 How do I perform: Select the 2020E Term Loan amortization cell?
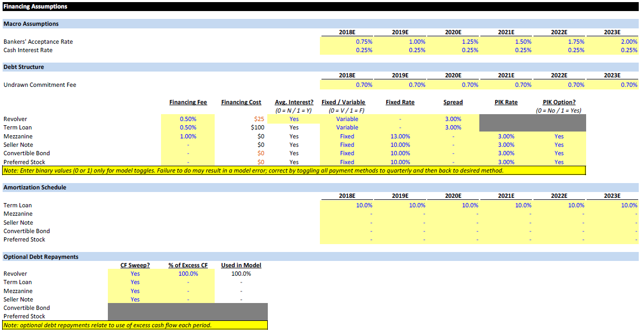point(452,205)
